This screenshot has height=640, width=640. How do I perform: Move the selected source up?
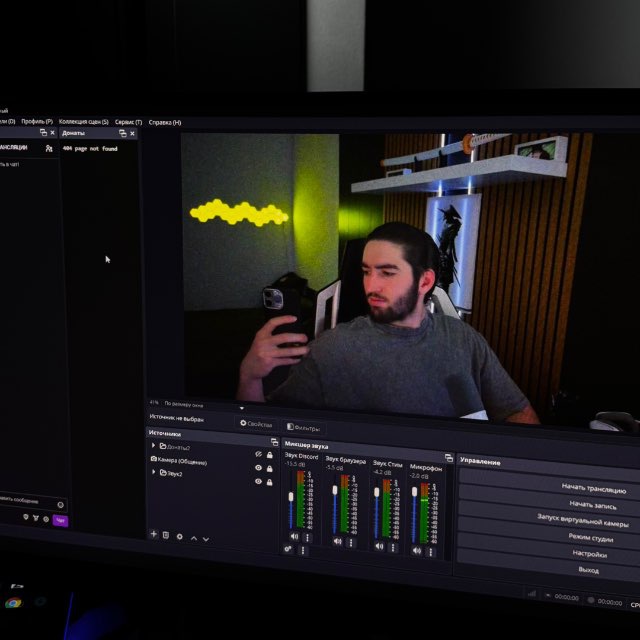(x=194, y=538)
